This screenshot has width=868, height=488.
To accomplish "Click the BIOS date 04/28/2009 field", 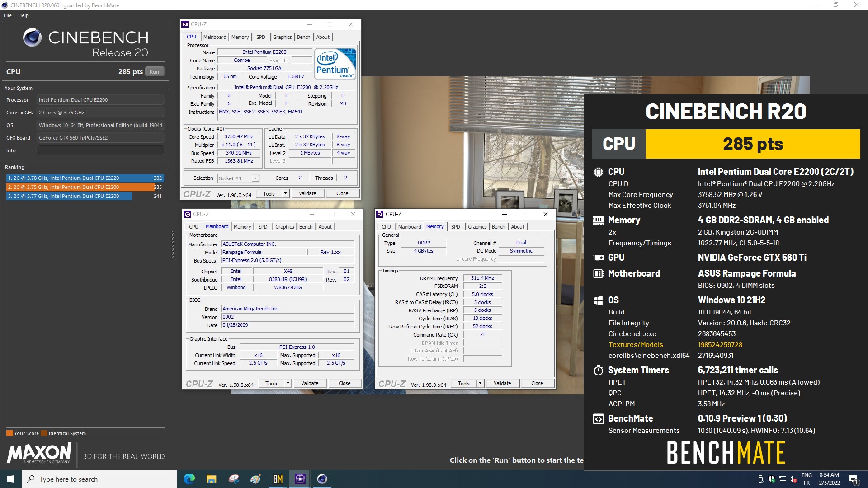I will coord(288,325).
